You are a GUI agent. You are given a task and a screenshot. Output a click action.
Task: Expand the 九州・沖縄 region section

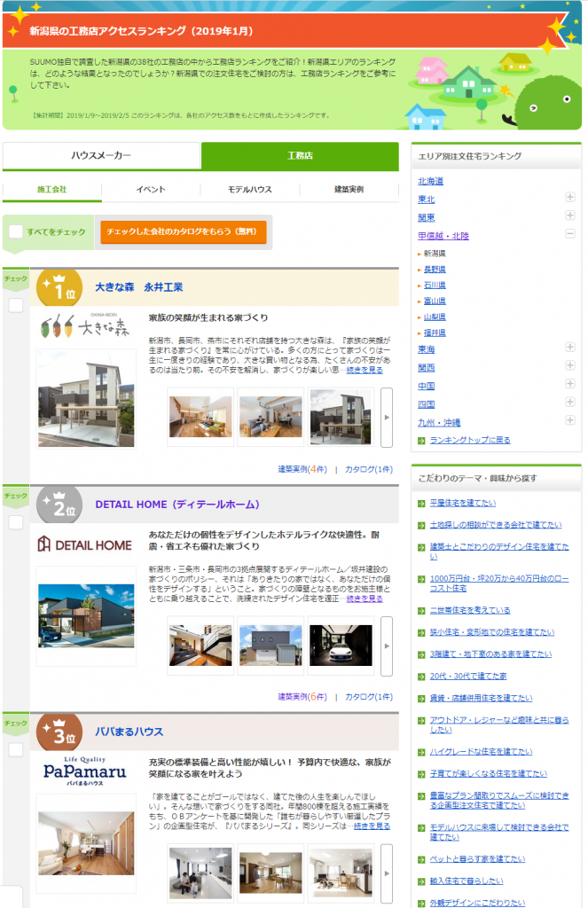[570, 421]
